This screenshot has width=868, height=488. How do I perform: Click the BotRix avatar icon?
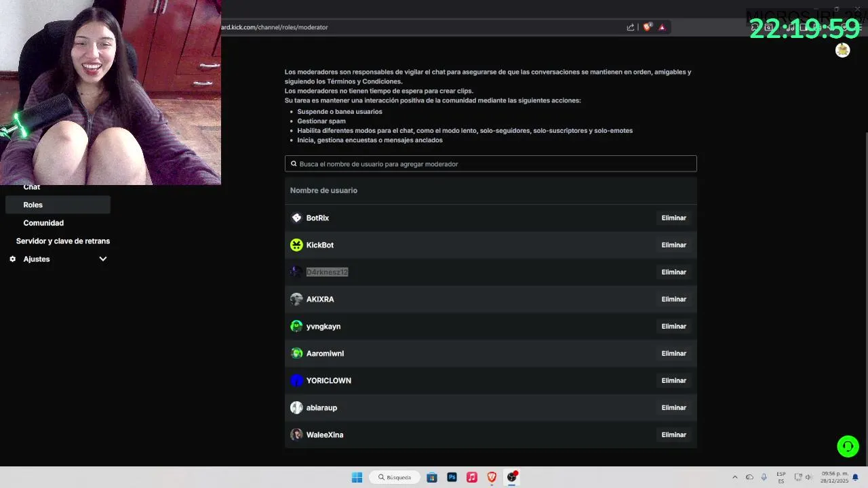[x=296, y=218]
